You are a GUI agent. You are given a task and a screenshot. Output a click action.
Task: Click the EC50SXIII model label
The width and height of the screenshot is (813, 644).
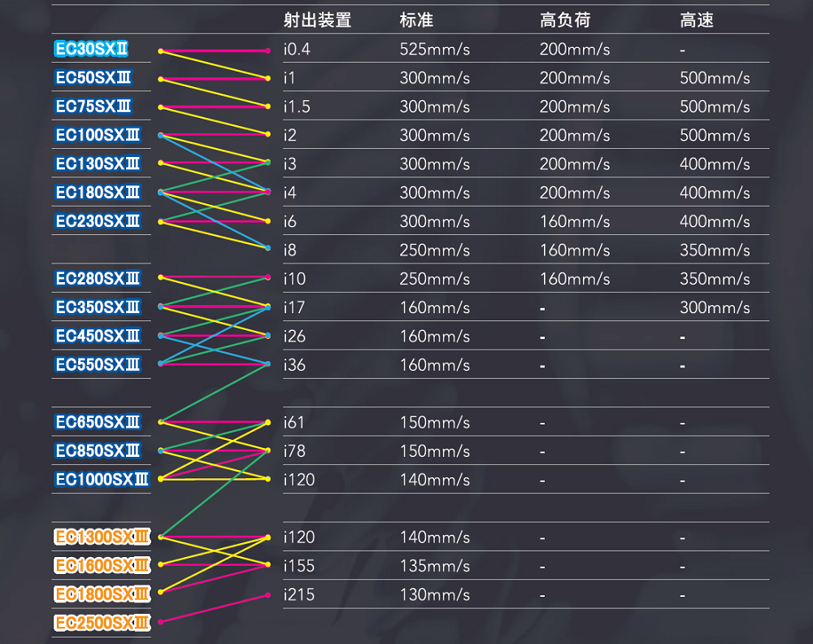[93, 78]
